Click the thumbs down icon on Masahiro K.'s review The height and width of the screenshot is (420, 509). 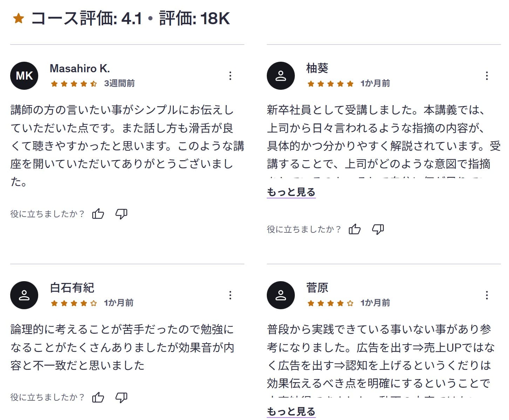(122, 213)
